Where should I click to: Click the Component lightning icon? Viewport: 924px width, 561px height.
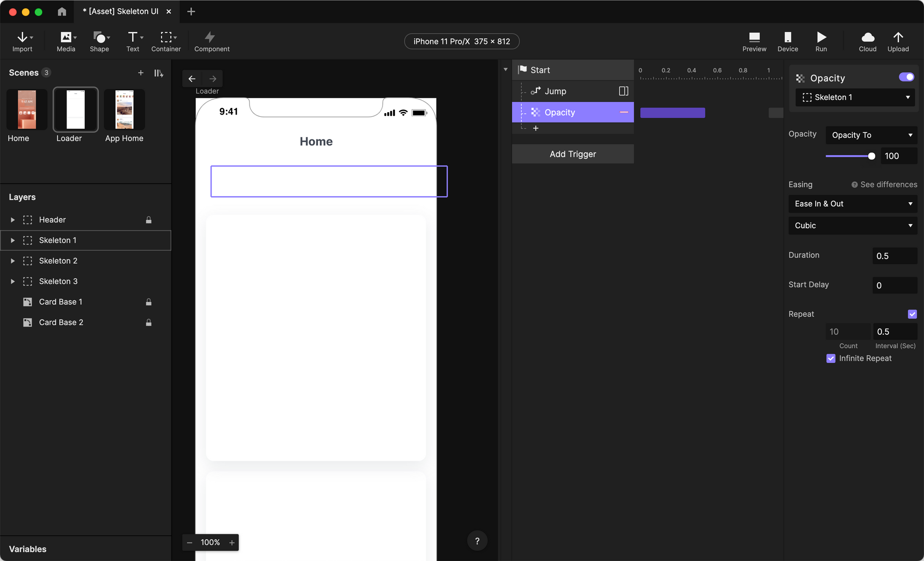coord(210,37)
